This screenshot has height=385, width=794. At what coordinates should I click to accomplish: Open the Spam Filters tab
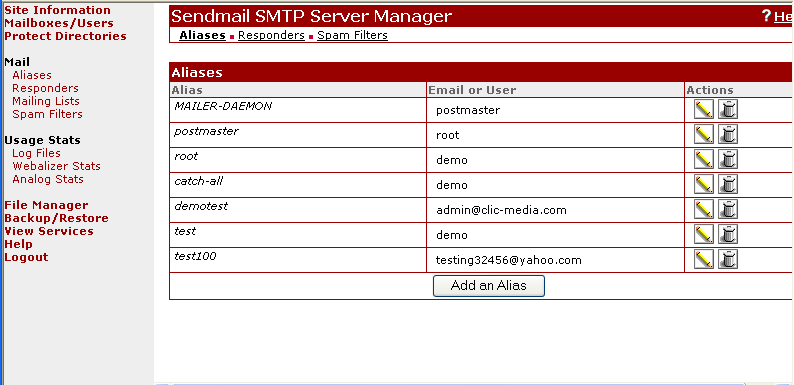352,35
